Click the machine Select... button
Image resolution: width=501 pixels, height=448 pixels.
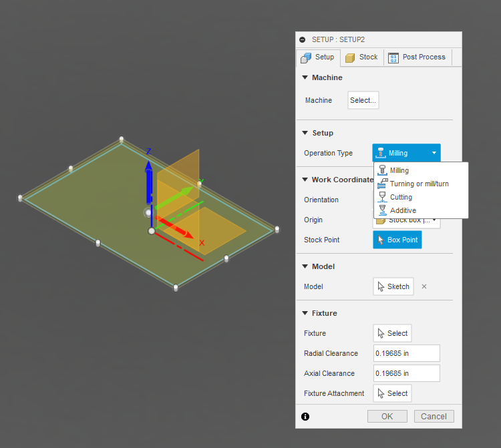(363, 100)
